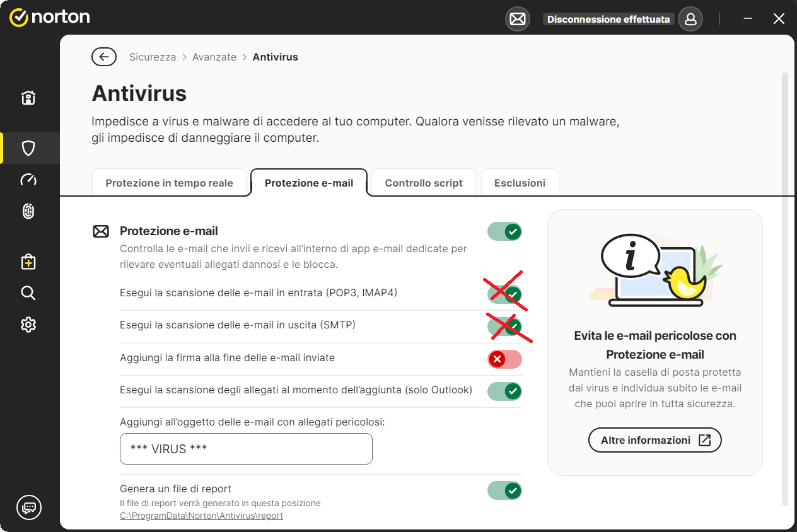Open the Esclusioni tab
The width and height of the screenshot is (797, 532).
pos(520,183)
